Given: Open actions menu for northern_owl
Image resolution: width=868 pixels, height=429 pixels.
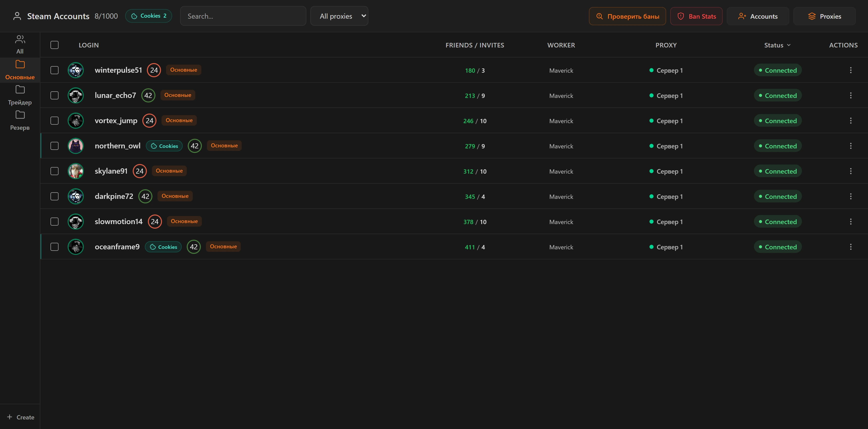Looking at the screenshot, I should click(851, 146).
